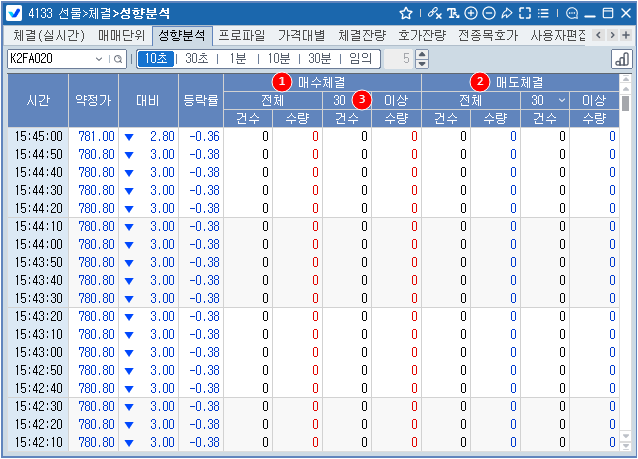Image resolution: width=638 pixels, height=459 pixels.
Task: Click the fullscreen capture frame icon
Action: click(524, 14)
